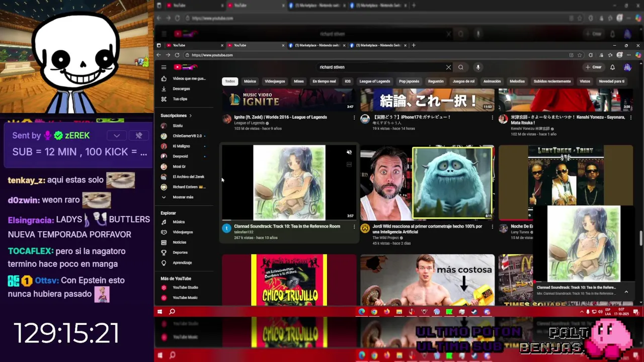This screenshot has width=644, height=362.
Task: Select the Videojuegos filter chip
Action: (275, 81)
